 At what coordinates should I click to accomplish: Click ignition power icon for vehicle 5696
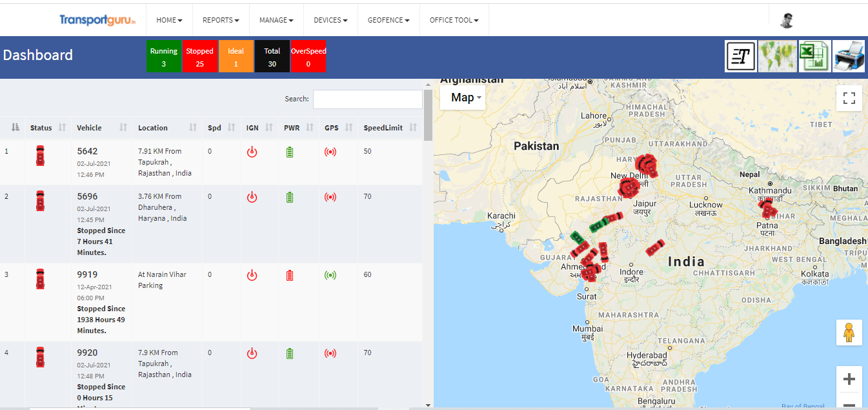point(252,197)
